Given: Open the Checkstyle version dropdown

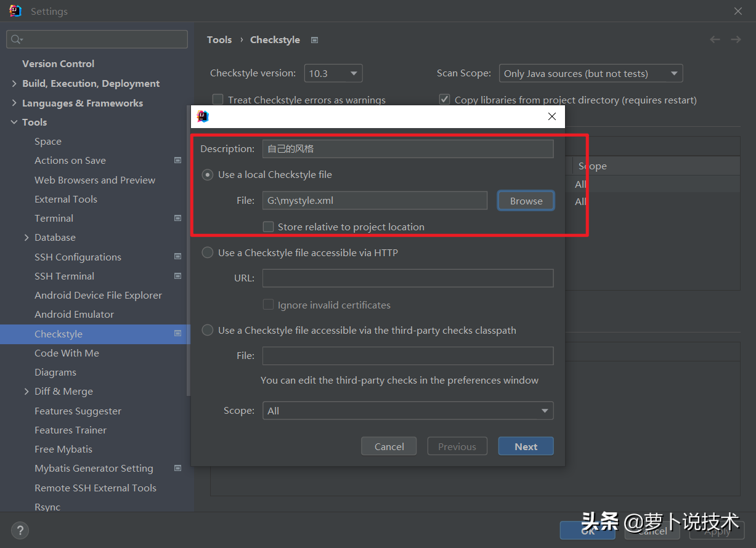Looking at the screenshot, I should pos(333,73).
